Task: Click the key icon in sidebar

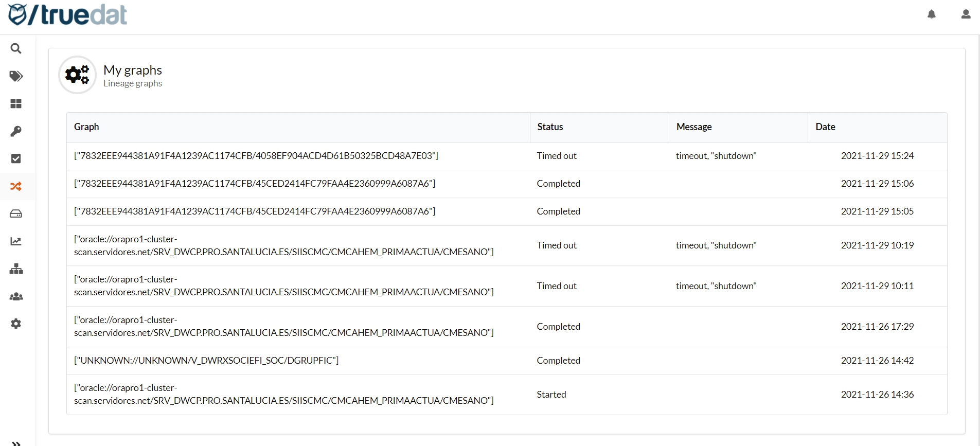Action: coord(16,131)
